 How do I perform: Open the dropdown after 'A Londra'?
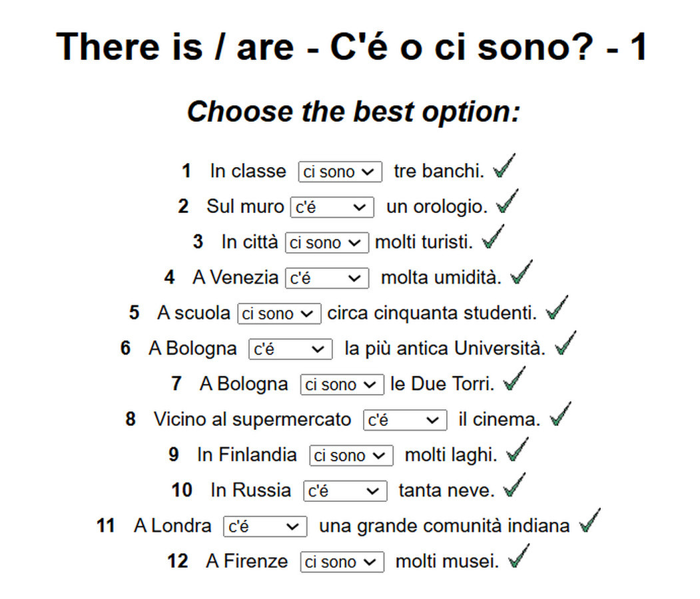[264, 526]
